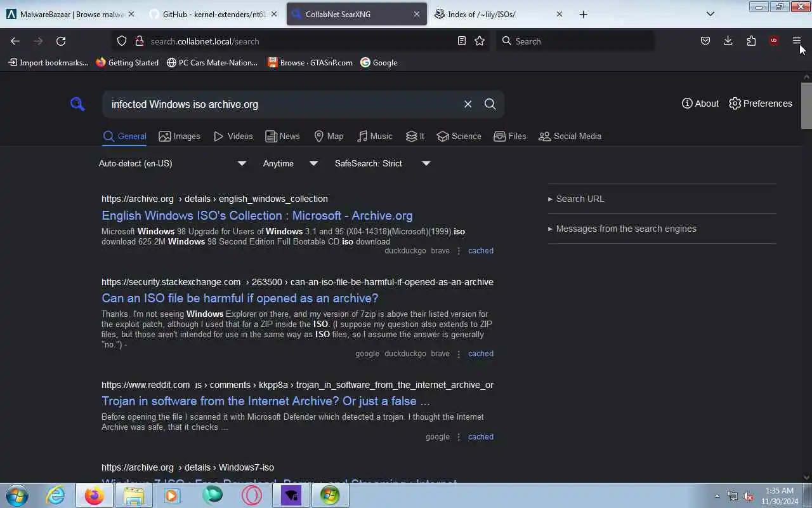
Task: Open more options dots on stackexchange result
Action: click(459, 354)
